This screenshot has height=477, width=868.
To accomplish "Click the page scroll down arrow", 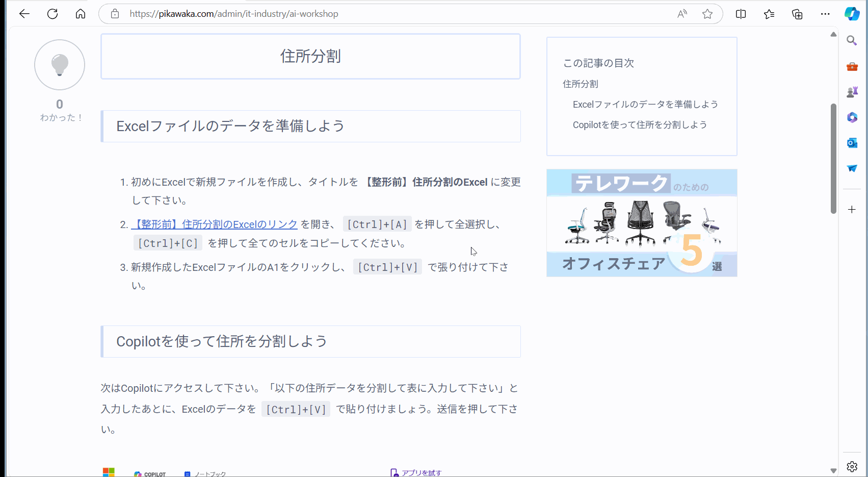I will pos(833,470).
